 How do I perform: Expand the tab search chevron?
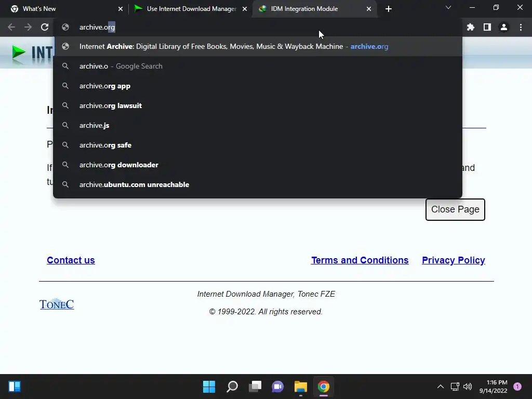(448, 7)
